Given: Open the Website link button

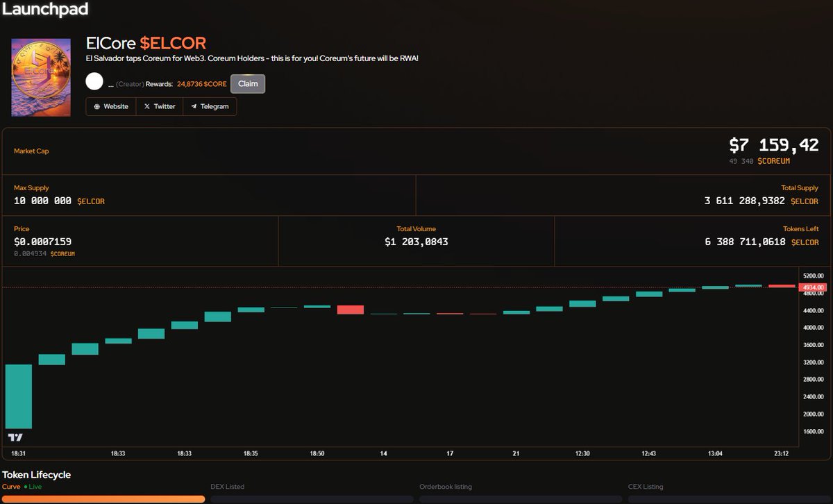Looking at the screenshot, I should coord(111,106).
